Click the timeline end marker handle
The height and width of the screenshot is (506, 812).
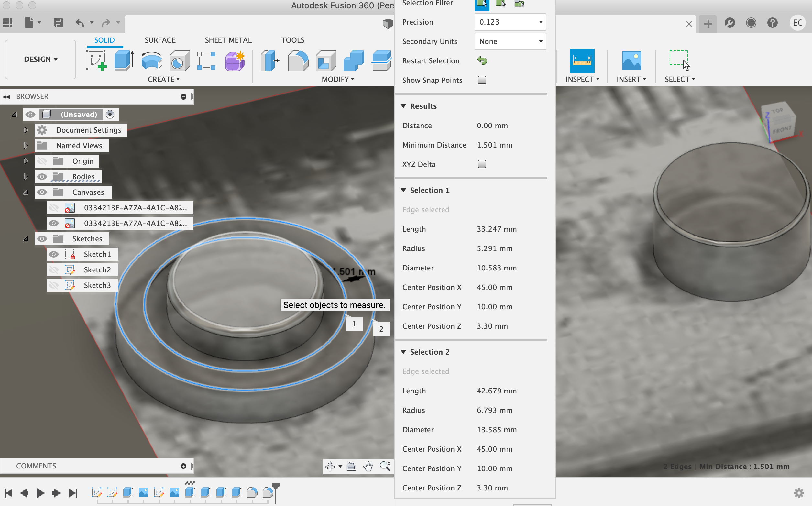pos(275,493)
